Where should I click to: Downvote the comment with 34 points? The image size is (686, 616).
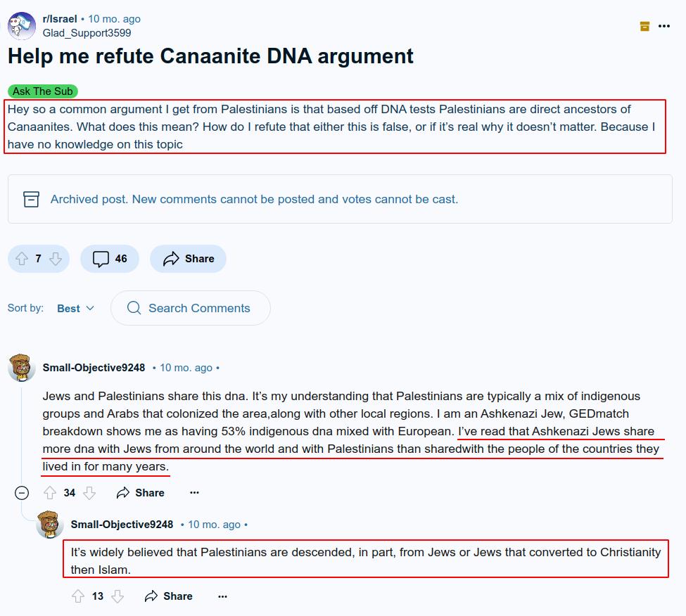[89, 493]
